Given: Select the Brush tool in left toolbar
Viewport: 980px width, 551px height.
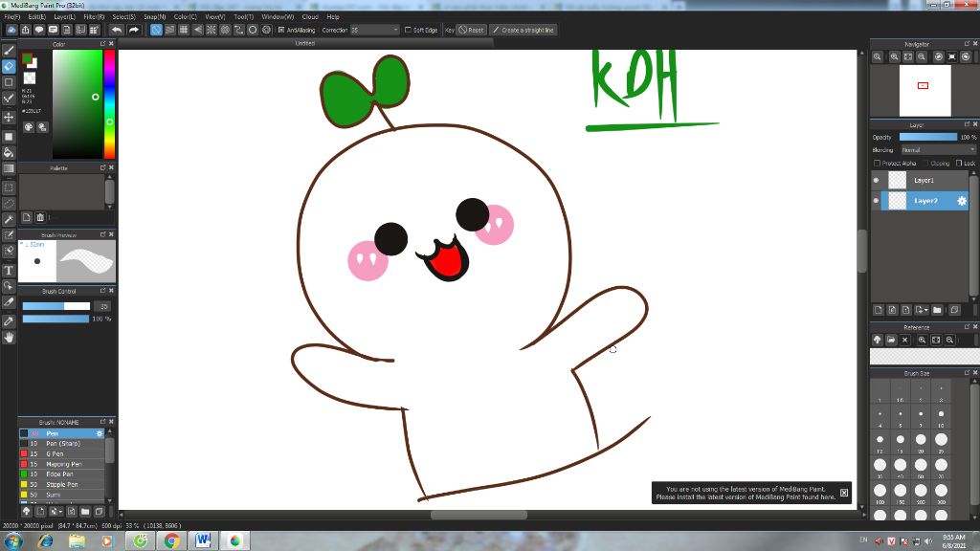Looking at the screenshot, I should (x=9, y=51).
